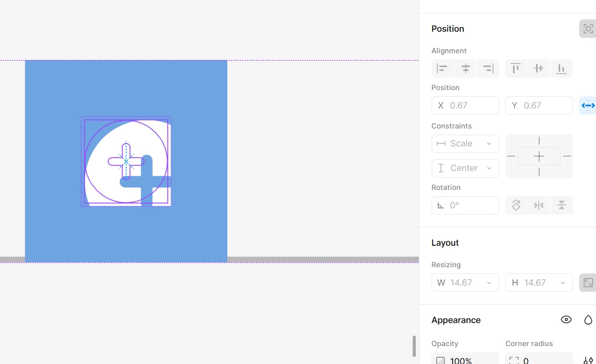
Task: Toggle layer visibility eye icon in Appearance
Action: coord(566,319)
